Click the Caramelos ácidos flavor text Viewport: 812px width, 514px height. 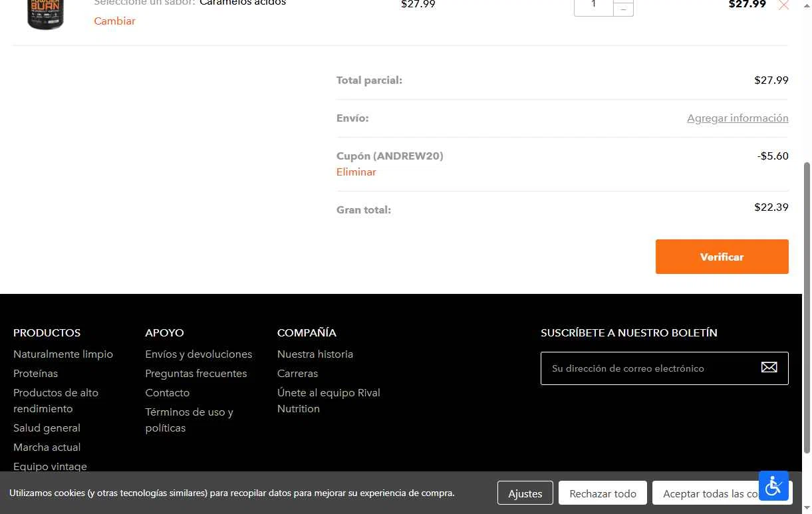pyautogui.click(x=243, y=3)
